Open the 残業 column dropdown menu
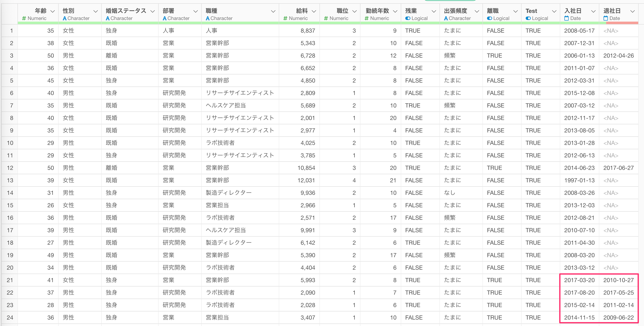 tap(434, 11)
